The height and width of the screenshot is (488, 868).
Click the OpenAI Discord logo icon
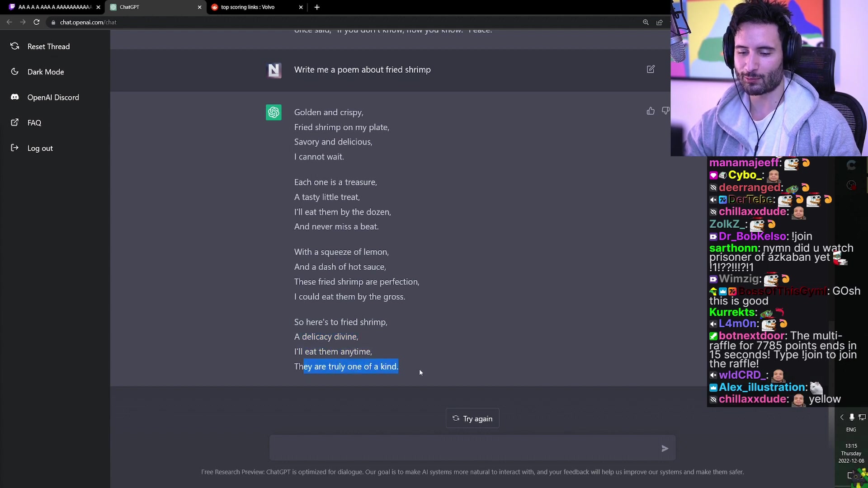coord(14,97)
